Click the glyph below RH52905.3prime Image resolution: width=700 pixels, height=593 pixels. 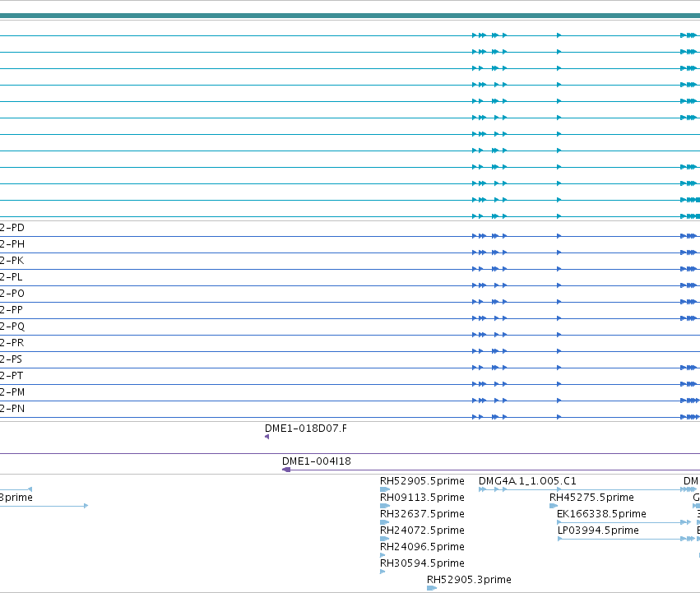(x=432, y=589)
